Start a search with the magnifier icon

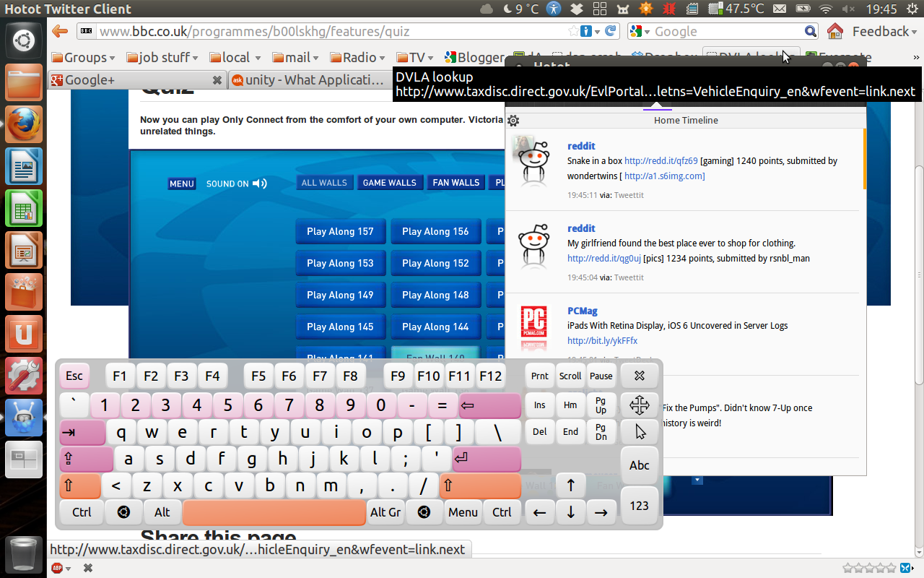pyautogui.click(x=810, y=31)
